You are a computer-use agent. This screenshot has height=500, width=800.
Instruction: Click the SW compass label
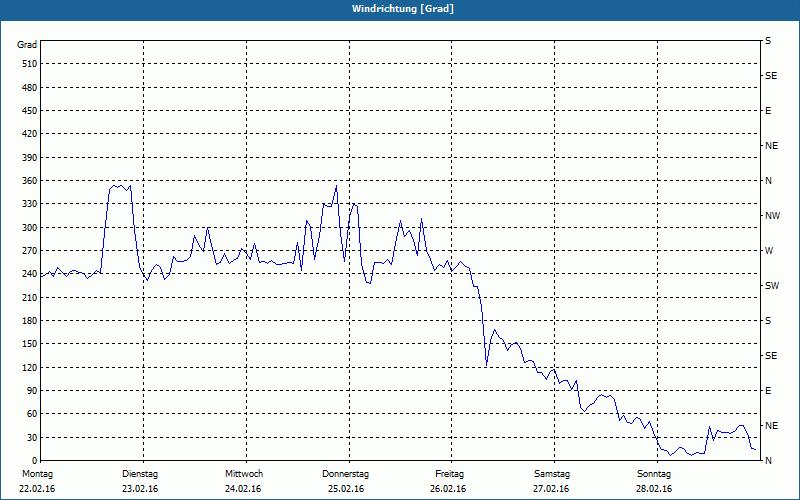[772, 286]
